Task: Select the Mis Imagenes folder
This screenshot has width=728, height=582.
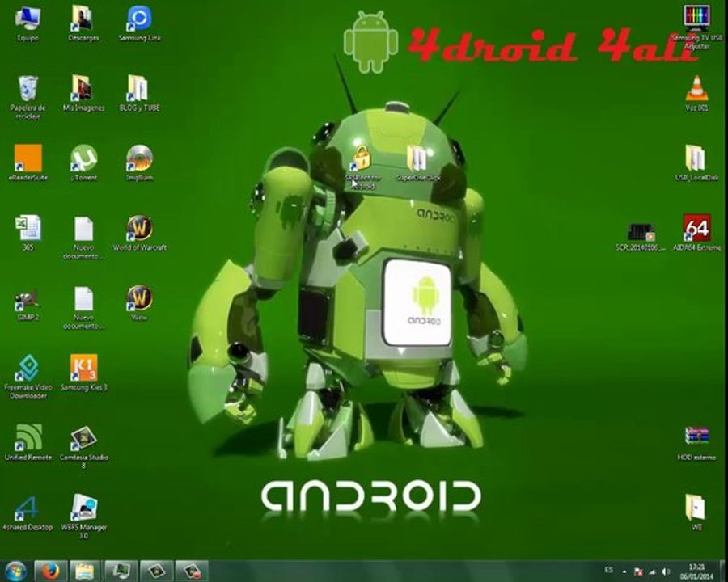Action: point(83,93)
